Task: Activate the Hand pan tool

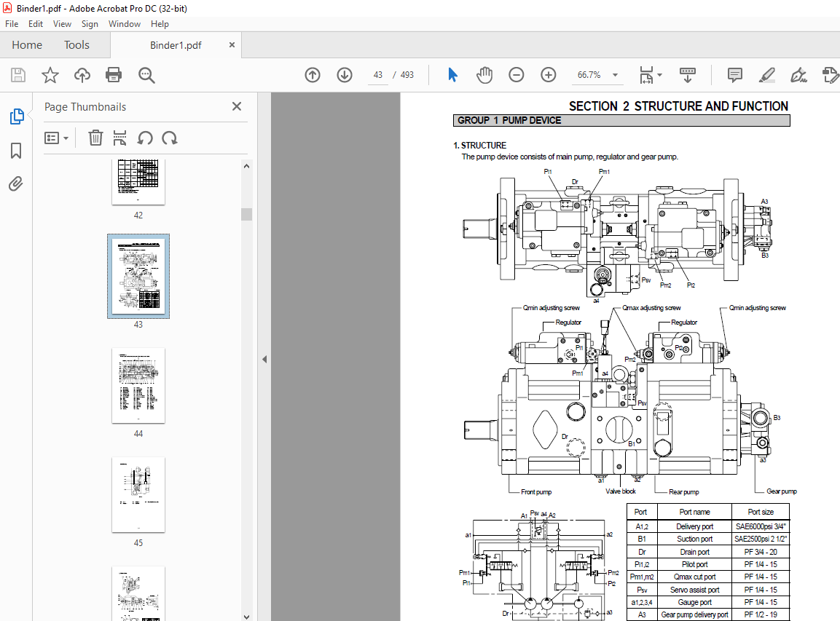Action: pyautogui.click(x=484, y=75)
